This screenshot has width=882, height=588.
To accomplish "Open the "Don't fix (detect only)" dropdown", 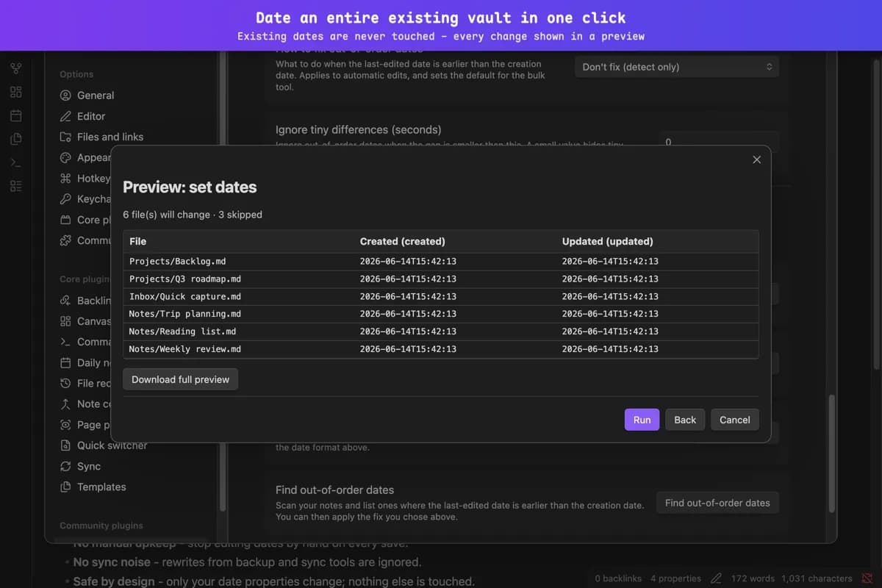I will (677, 67).
